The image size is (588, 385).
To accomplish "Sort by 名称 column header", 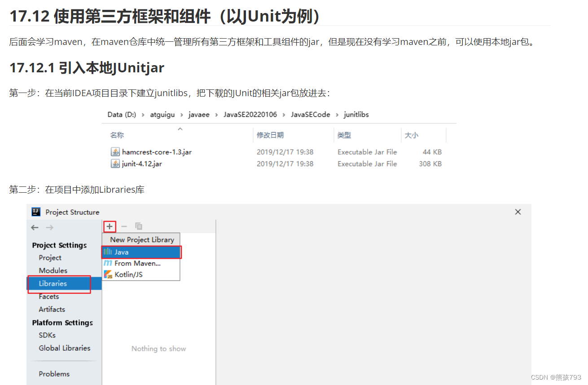I will click(117, 135).
